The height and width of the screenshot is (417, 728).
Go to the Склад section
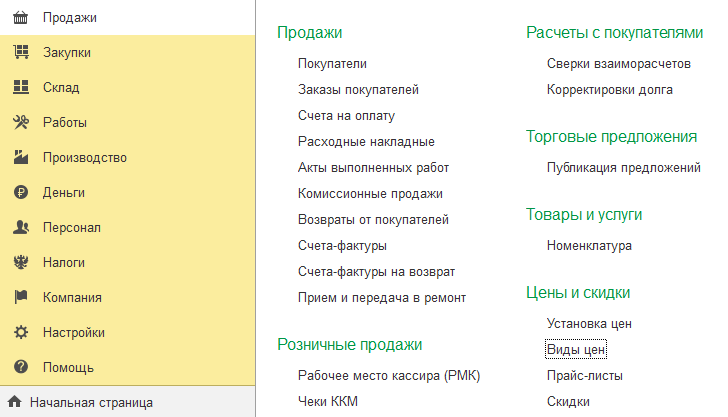(x=128, y=87)
